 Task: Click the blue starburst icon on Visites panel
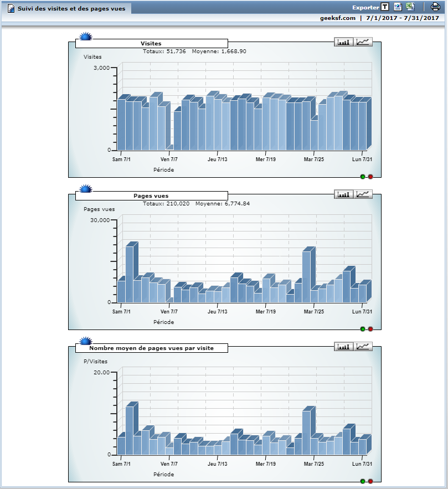(x=85, y=36)
